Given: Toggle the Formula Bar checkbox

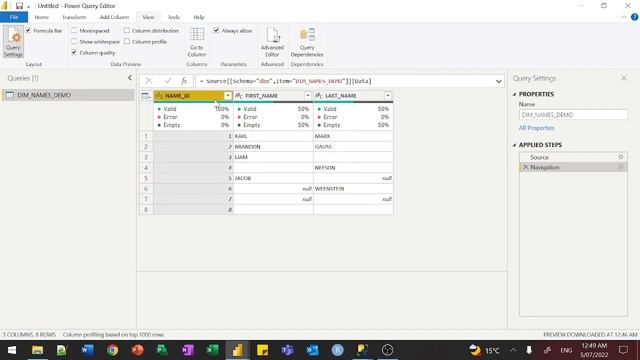Looking at the screenshot, I should pos(28,30).
